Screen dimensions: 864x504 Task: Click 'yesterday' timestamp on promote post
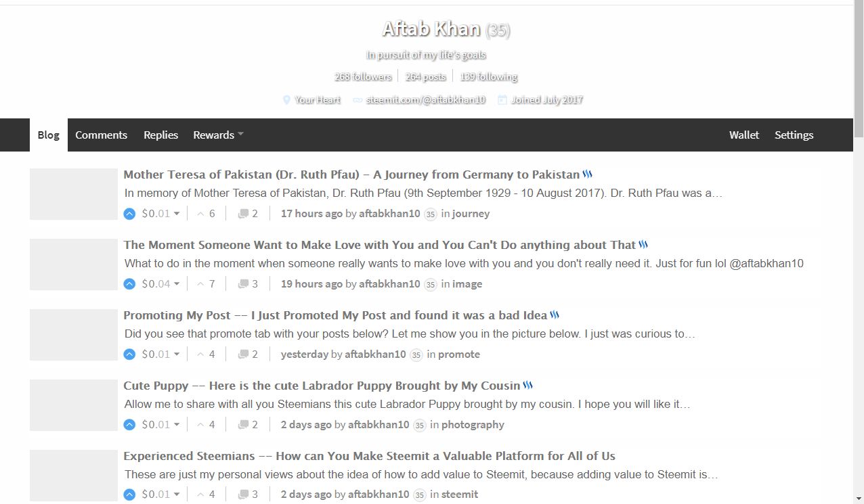click(x=305, y=354)
